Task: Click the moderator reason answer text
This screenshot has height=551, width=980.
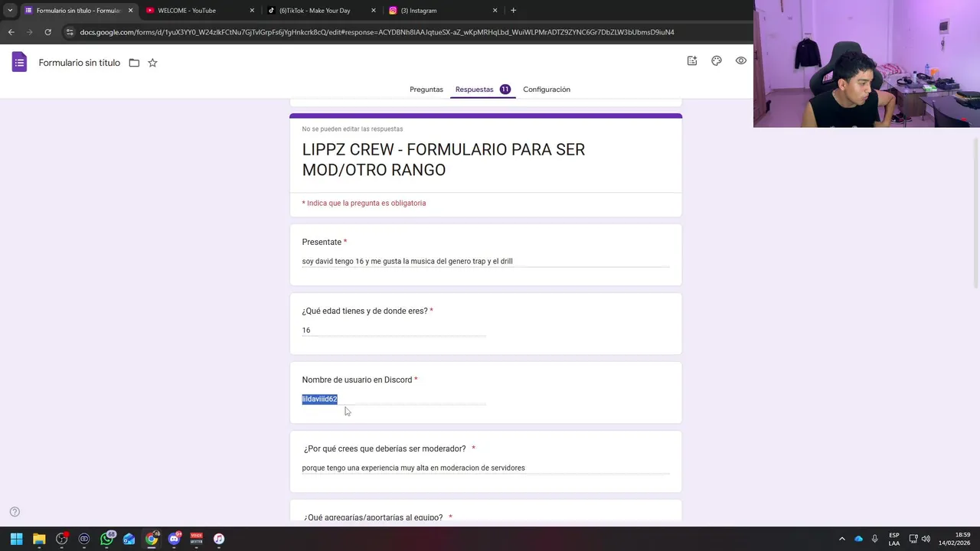Action: [x=413, y=468]
